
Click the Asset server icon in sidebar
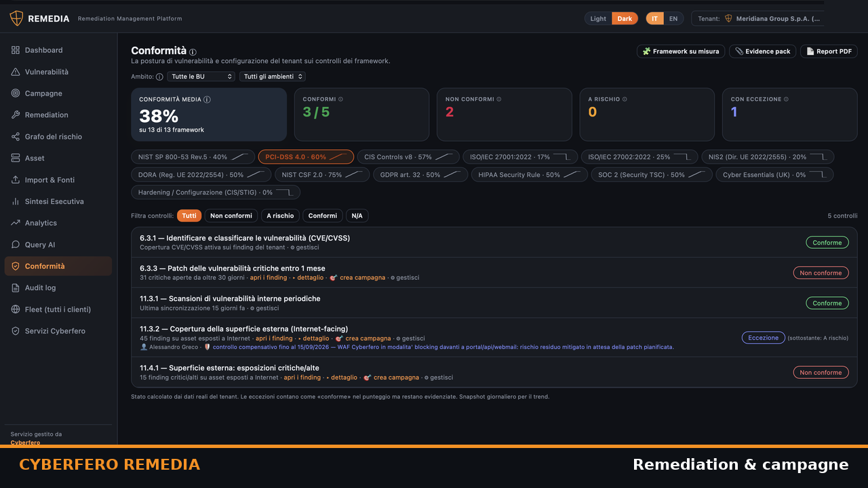(x=16, y=158)
